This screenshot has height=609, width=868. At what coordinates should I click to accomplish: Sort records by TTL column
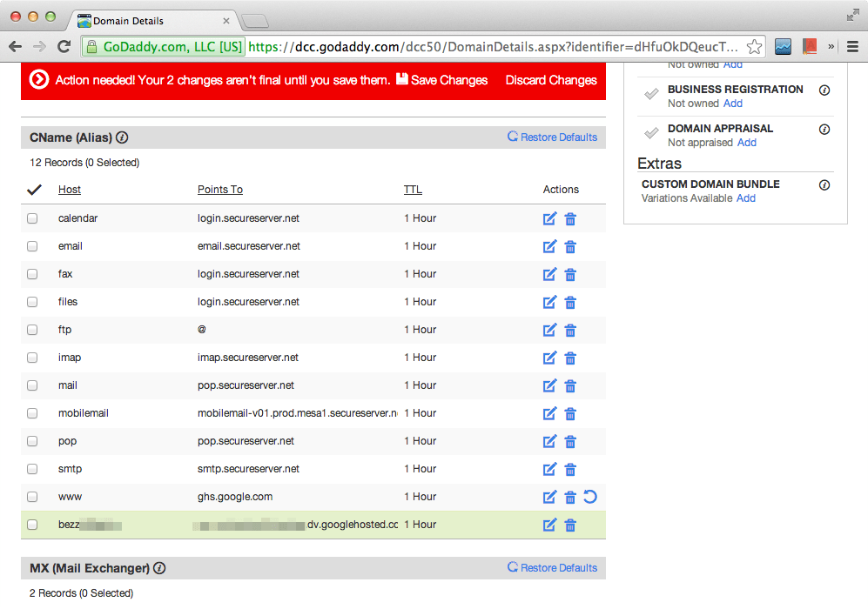pos(413,190)
